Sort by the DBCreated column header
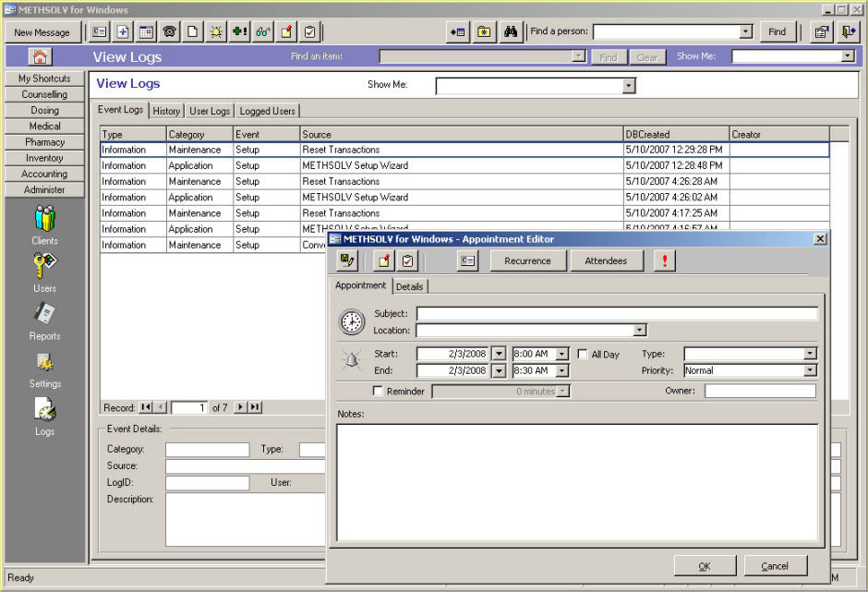The width and height of the screenshot is (868, 592). pos(676,134)
